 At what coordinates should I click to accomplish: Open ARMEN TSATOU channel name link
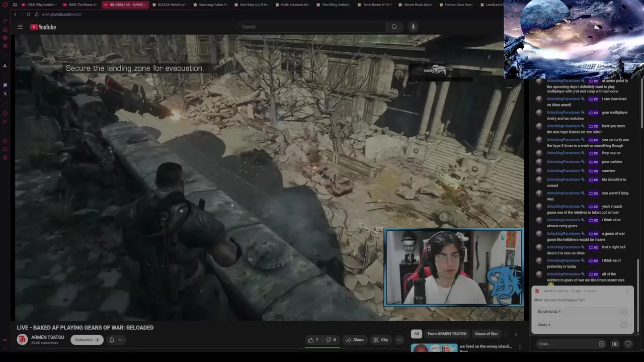tap(48, 337)
